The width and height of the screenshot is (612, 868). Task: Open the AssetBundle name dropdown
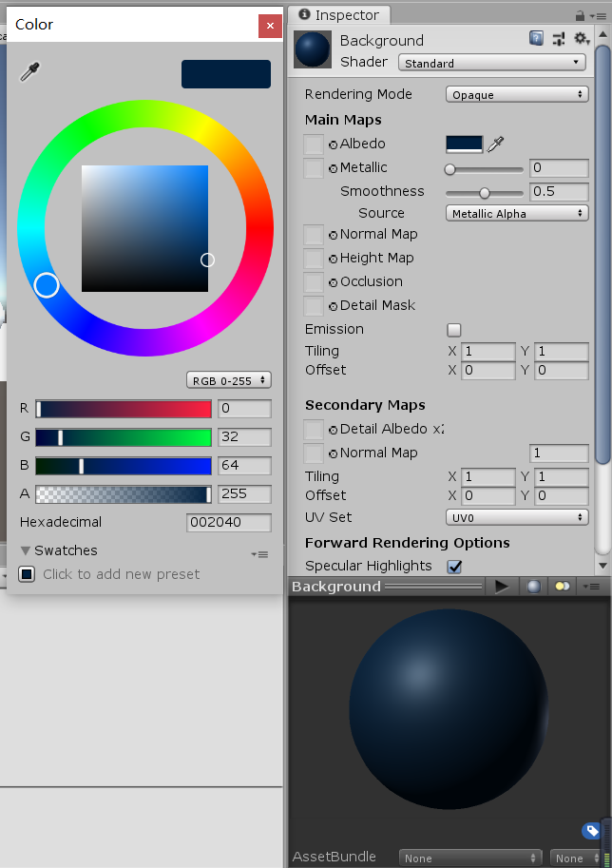click(470, 858)
